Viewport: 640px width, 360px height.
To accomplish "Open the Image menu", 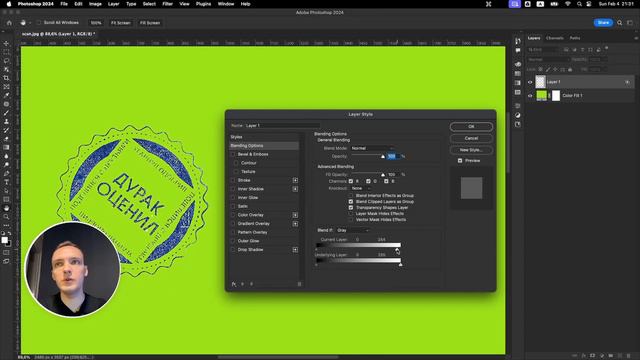I will coord(95,4).
